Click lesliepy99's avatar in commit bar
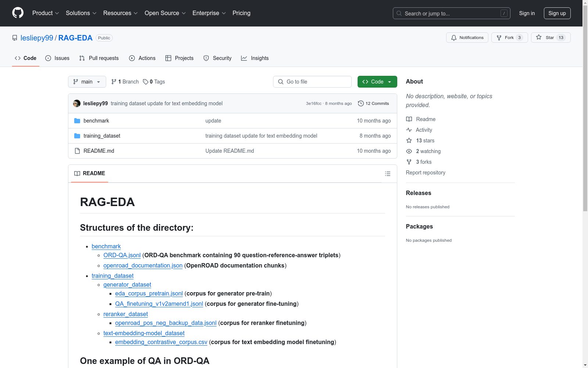This screenshot has width=588, height=368. click(77, 103)
